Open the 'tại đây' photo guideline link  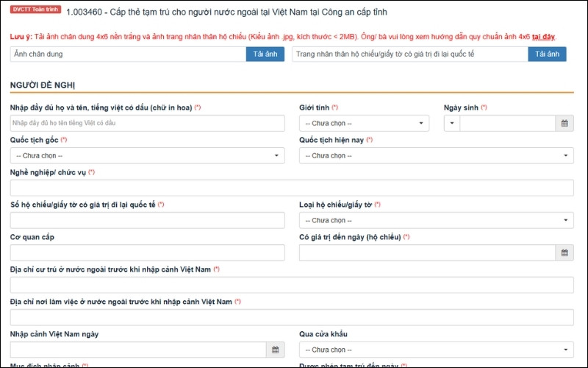pos(543,37)
